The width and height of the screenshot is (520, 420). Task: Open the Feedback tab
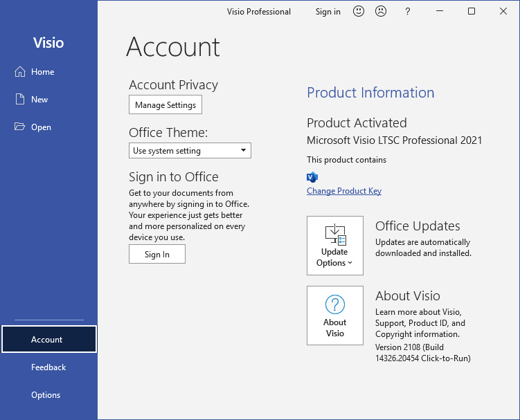tap(48, 367)
